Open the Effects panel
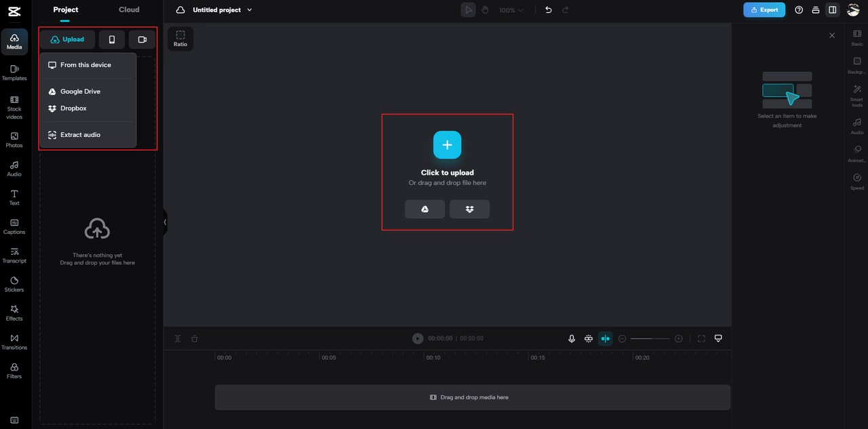868x429 pixels. tap(14, 313)
